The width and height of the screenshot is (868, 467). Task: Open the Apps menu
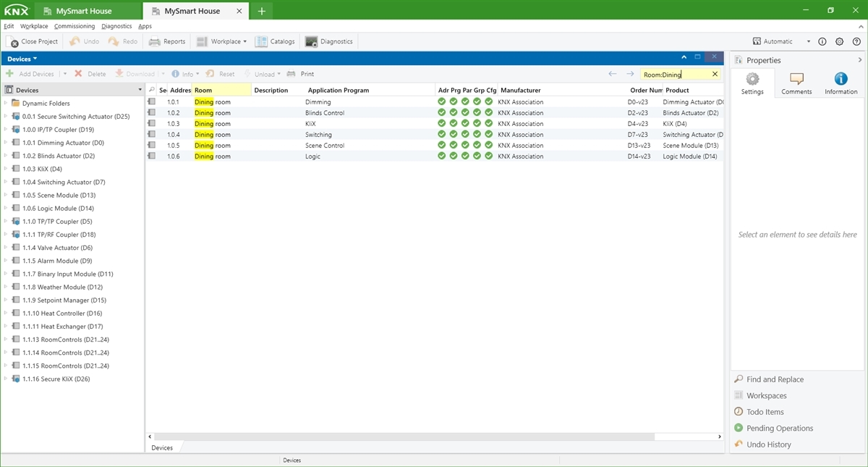[x=145, y=26]
